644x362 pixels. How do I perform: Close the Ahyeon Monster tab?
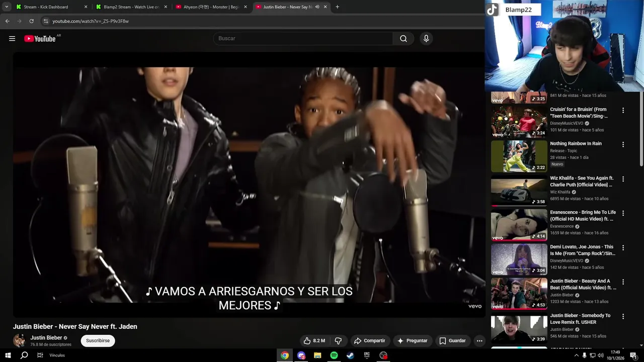pos(246,7)
